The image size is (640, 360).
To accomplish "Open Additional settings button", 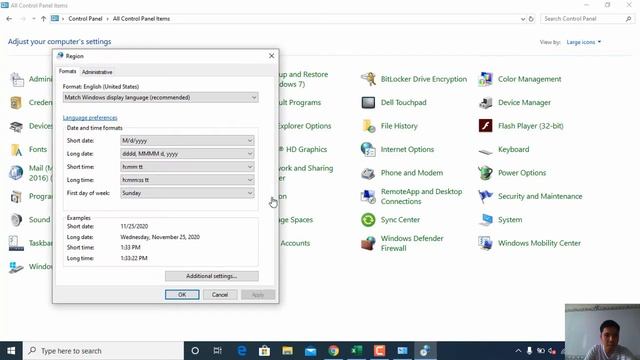I will coord(211,276).
